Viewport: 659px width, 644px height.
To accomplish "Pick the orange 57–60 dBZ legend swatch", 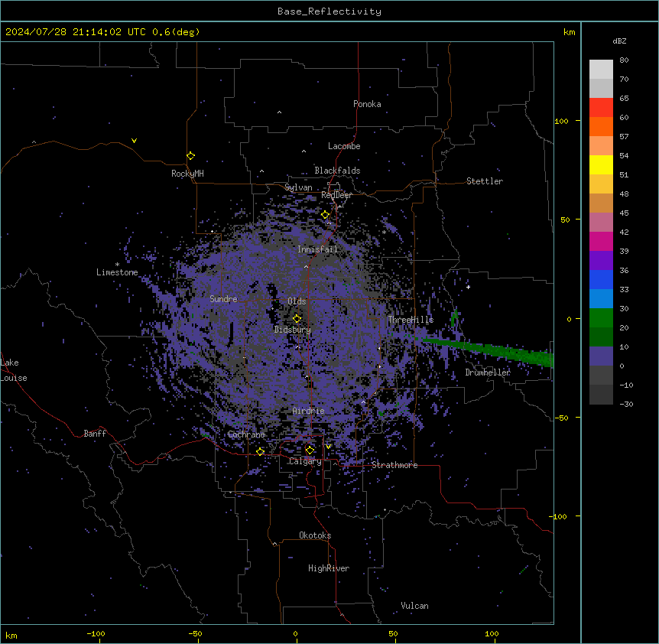I will coord(601,126).
